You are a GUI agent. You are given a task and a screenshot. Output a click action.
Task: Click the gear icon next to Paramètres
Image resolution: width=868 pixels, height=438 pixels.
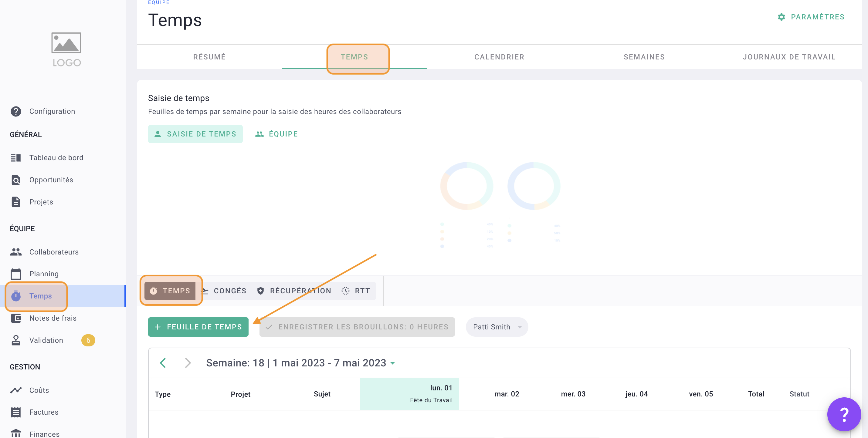click(782, 17)
